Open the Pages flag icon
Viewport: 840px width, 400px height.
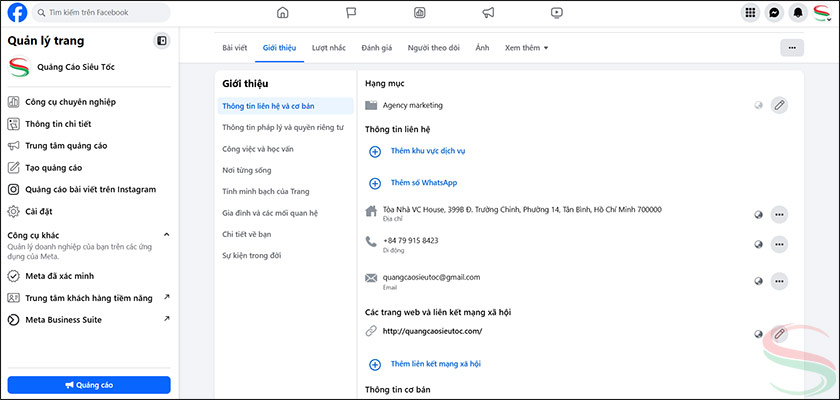pyautogui.click(x=351, y=13)
